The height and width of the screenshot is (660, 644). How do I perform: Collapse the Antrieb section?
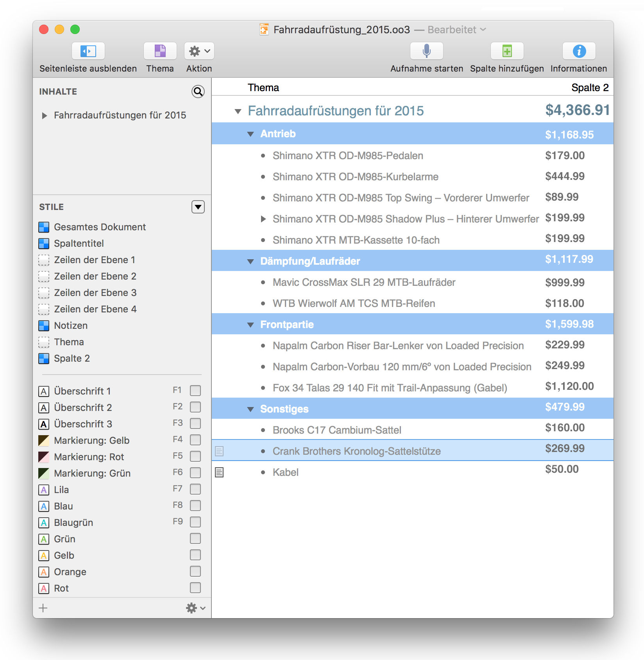250,134
